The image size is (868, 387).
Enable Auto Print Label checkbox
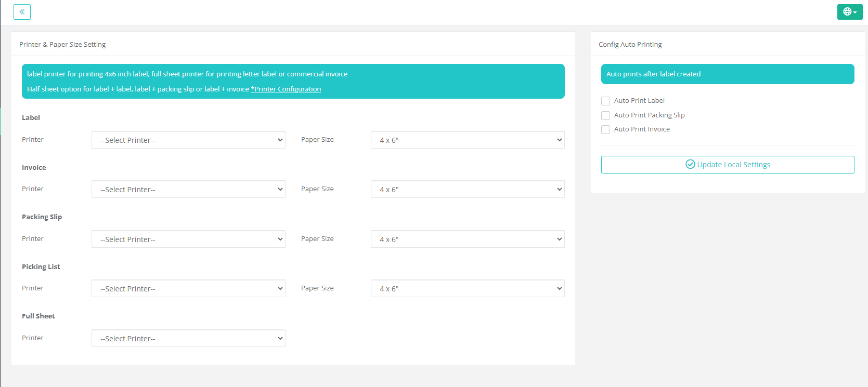click(605, 101)
